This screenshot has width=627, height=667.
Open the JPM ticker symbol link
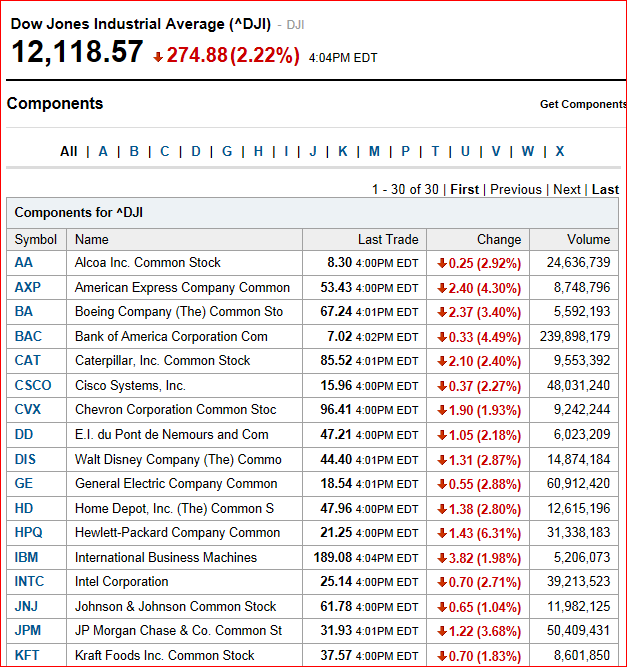[28, 630]
